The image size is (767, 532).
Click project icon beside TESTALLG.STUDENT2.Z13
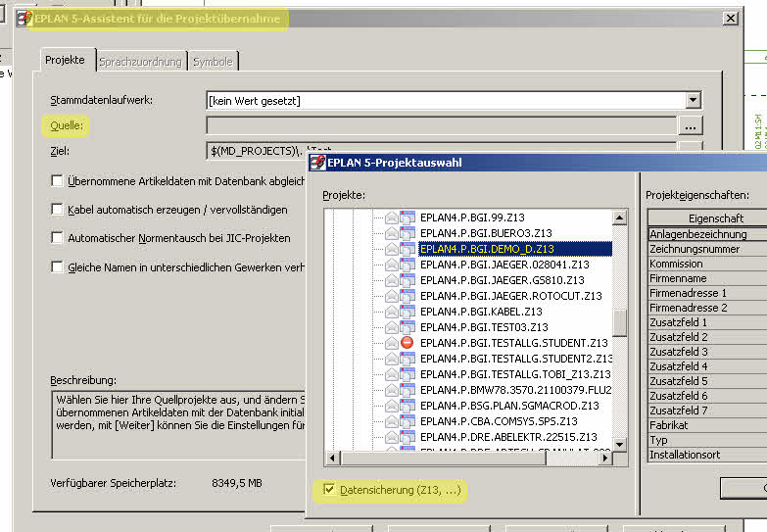(x=407, y=359)
